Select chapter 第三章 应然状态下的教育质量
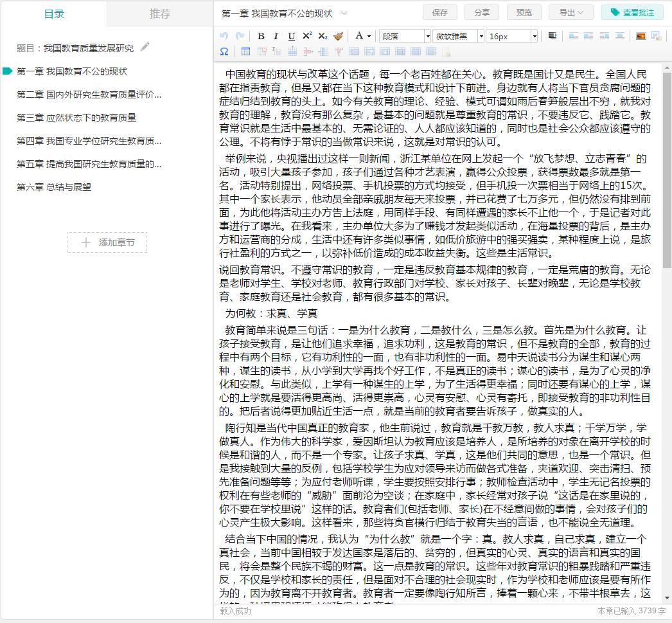Image resolution: width=672 pixels, height=623 pixels. tap(76, 118)
